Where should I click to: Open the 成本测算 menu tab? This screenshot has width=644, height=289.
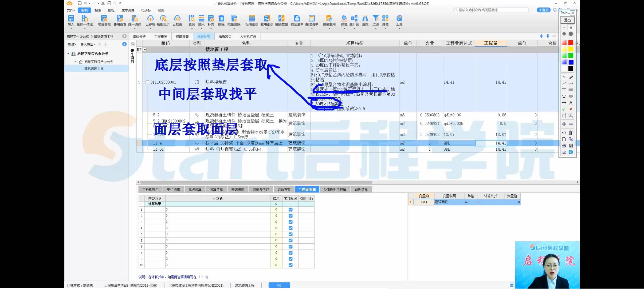pos(128,10)
